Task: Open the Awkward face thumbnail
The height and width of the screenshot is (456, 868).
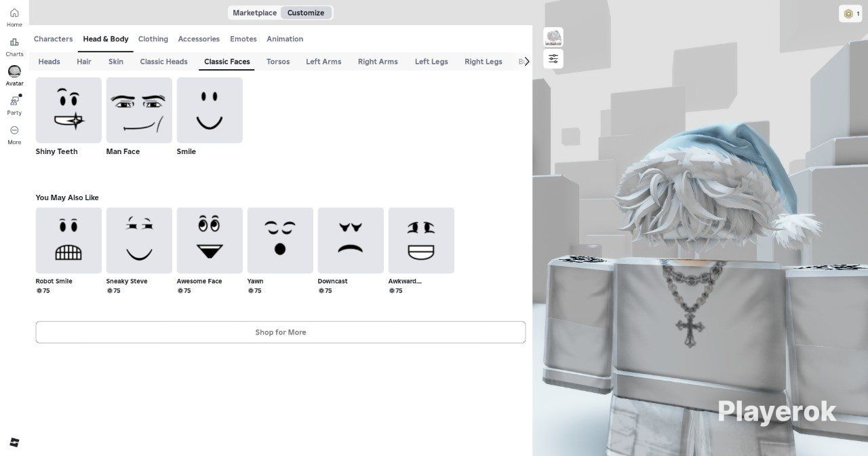Action: click(421, 240)
